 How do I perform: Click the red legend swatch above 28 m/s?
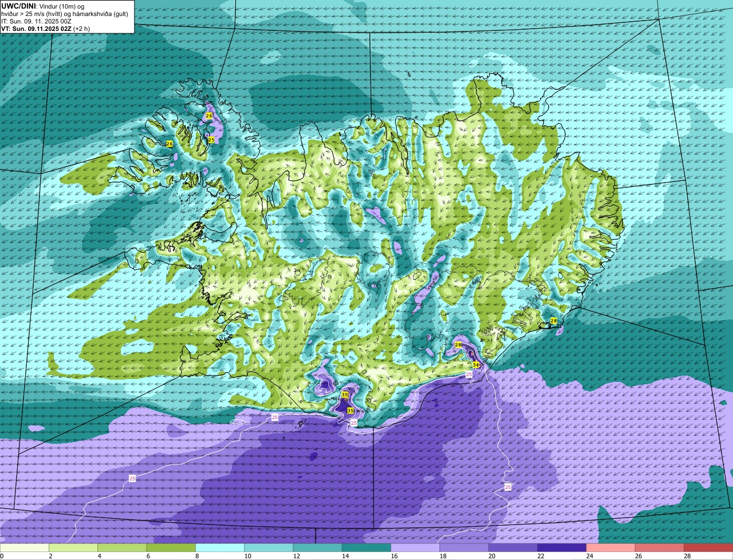pyautogui.click(x=708, y=547)
